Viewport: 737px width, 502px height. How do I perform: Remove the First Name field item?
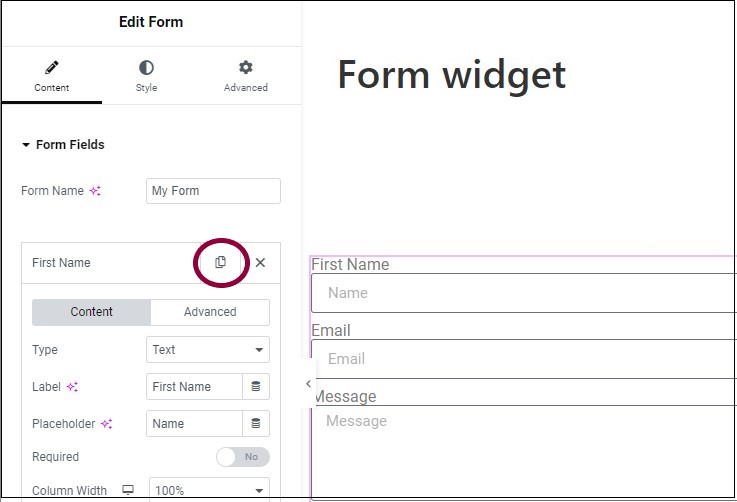(x=260, y=262)
